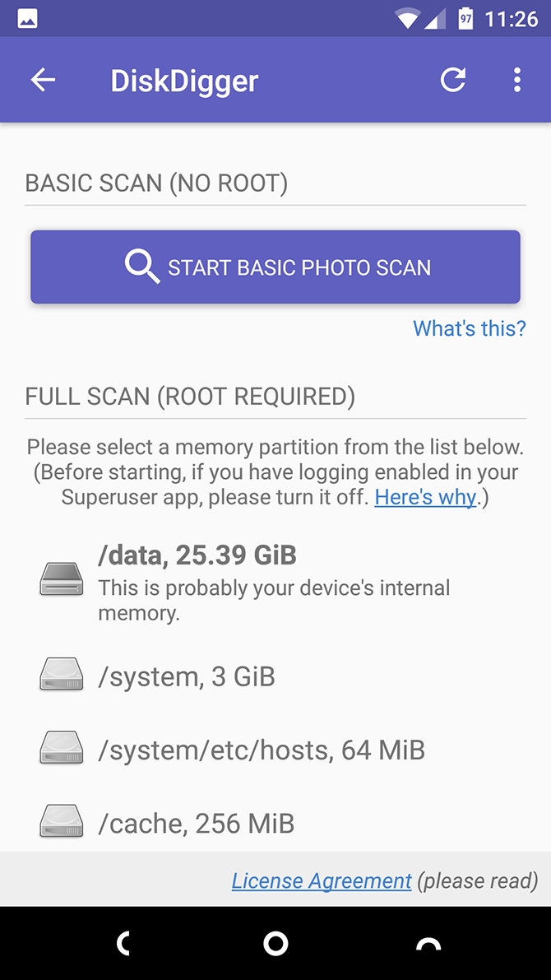The image size is (551, 980).
Task: Open the Here's why link
Action: (425, 496)
